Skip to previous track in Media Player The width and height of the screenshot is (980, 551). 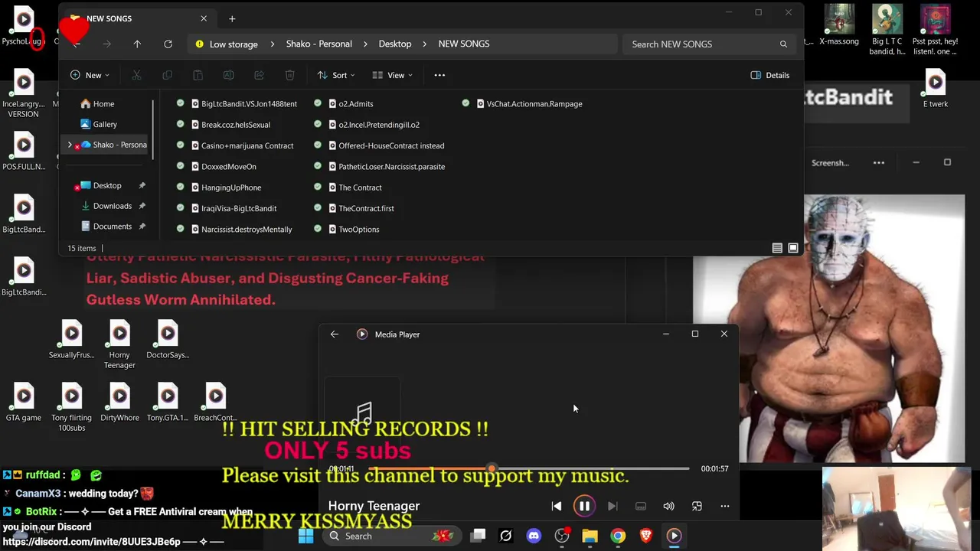click(557, 506)
